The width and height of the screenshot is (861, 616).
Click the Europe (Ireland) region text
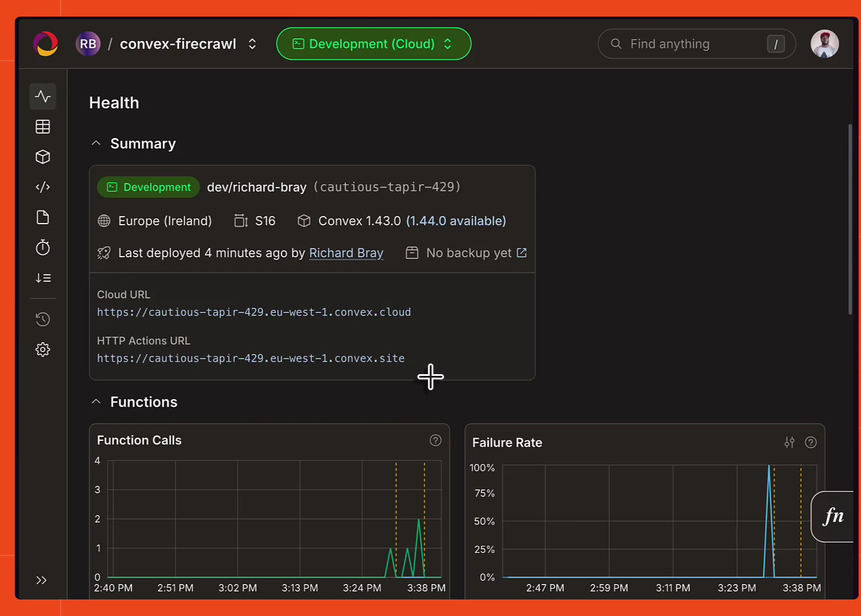[x=165, y=221]
